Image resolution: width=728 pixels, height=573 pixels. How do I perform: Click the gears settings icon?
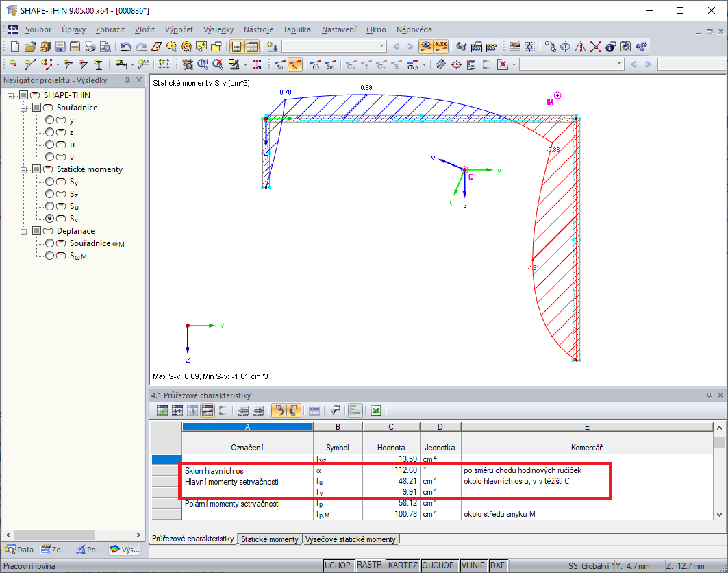641,47
